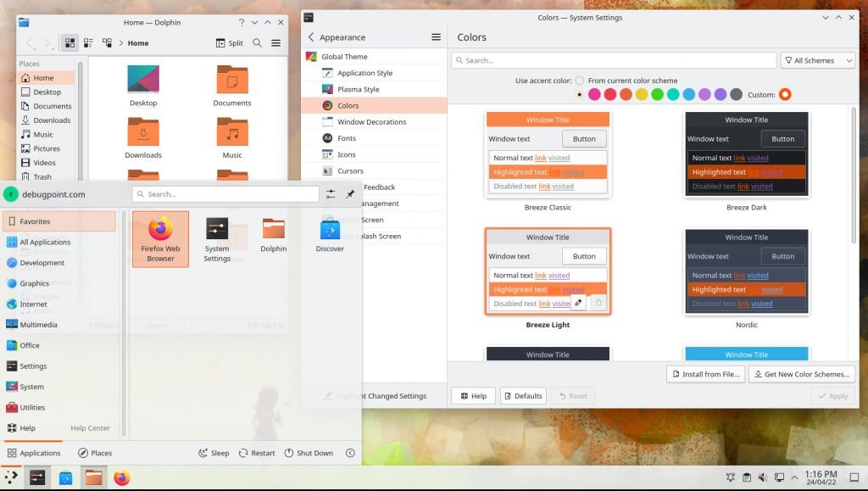
Task: Open Videos in Dolphin's Places sidebar
Action: [x=44, y=163]
